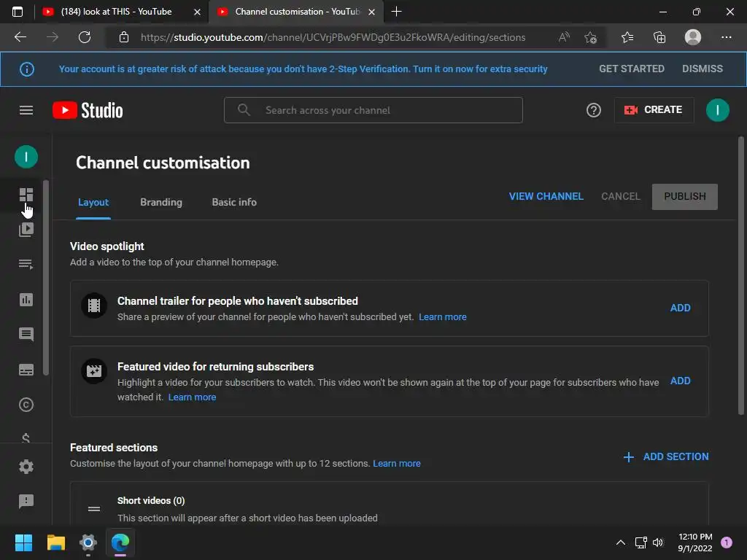Screen dimensions: 747x560
Task: Open the Settings app on the taskbar
Action: [x=88, y=542]
